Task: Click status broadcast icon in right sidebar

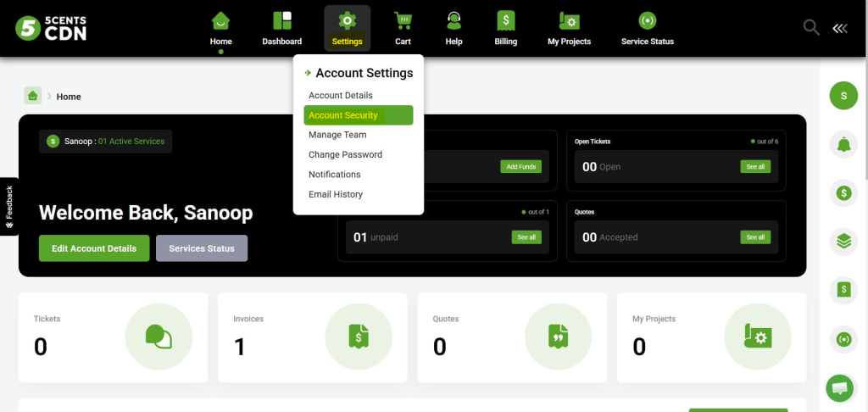Action: point(843,339)
